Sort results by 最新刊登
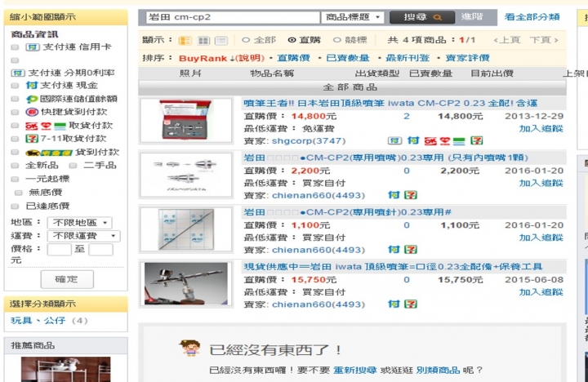This screenshot has height=382, width=588. tap(408, 58)
